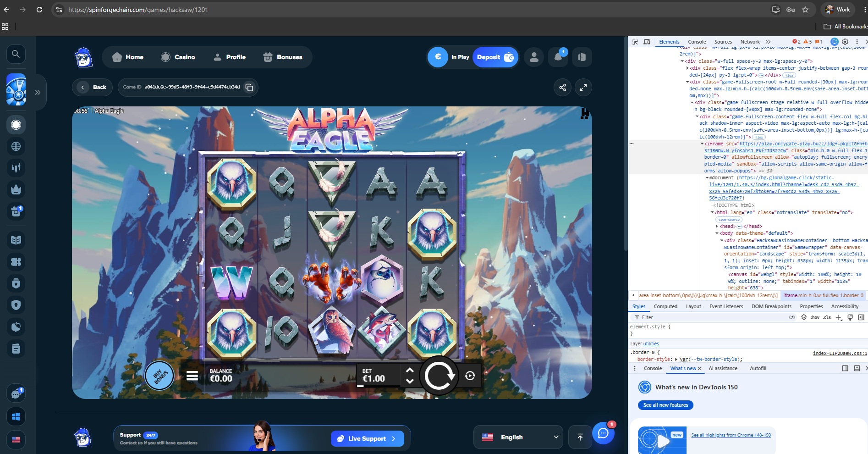This screenshot has height=454, width=868.
Task: Toggle the .cls element classes panel
Action: [827, 317]
